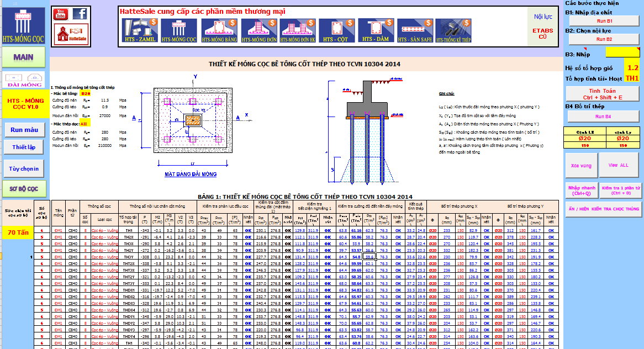Open HTS-MÓNG CỌC banner icon
The height and width of the screenshot is (349, 644).
point(179,30)
